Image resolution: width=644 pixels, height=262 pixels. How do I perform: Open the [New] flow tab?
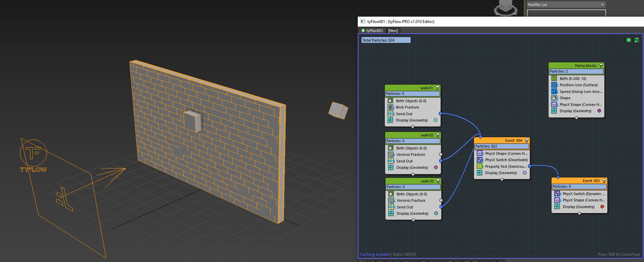click(x=393, y=31)
